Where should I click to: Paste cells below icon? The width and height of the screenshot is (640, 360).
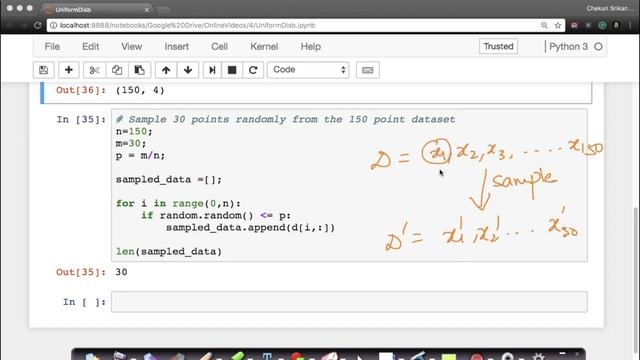(x=140, y=70)
